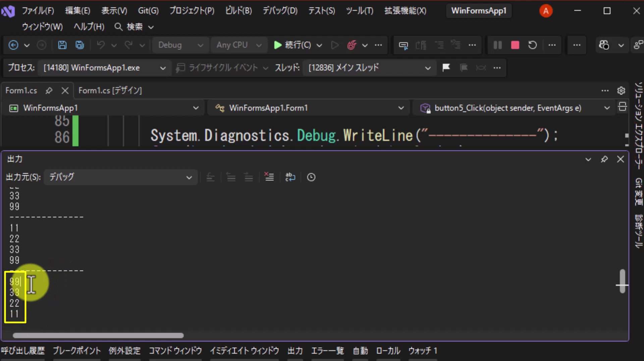Screen dimensions: 644x361
Task: Open GitHub Copilot icon in toolbar
Action: click(x=604, y=45)
